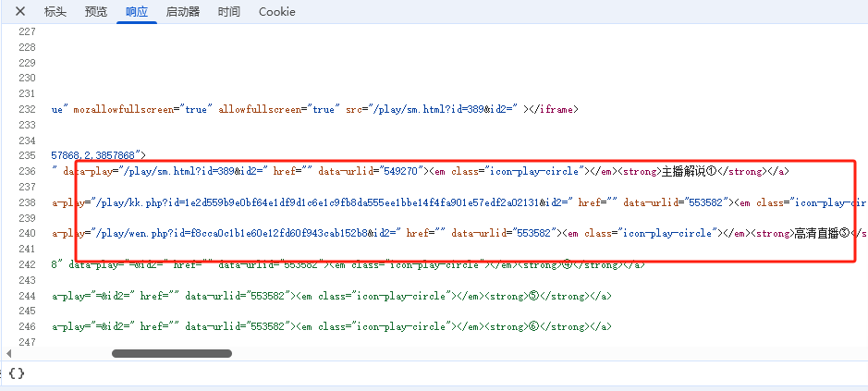This screenshot has height=391, width=868.
Task: Click line number 232 in the gutter
Action: 26,109
